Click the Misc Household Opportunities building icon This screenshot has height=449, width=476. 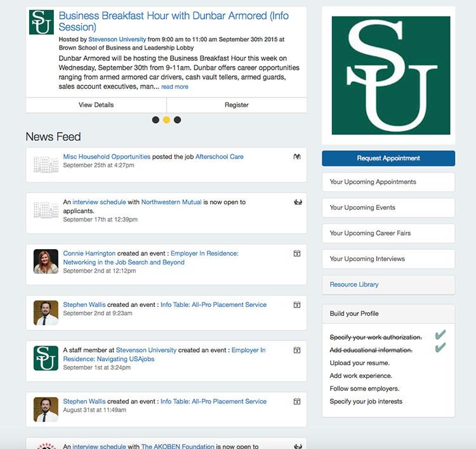pos(46,165)
